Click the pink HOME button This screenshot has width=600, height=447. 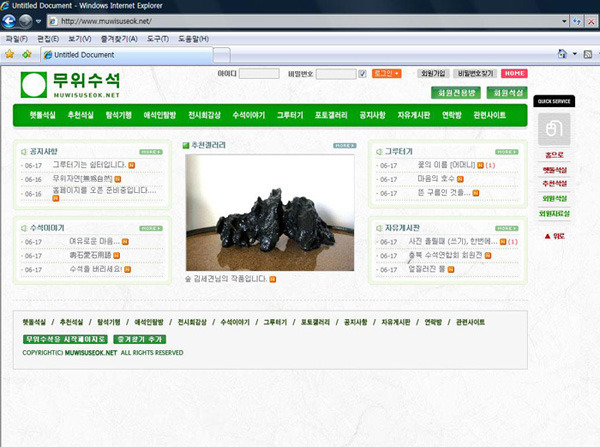514,73
